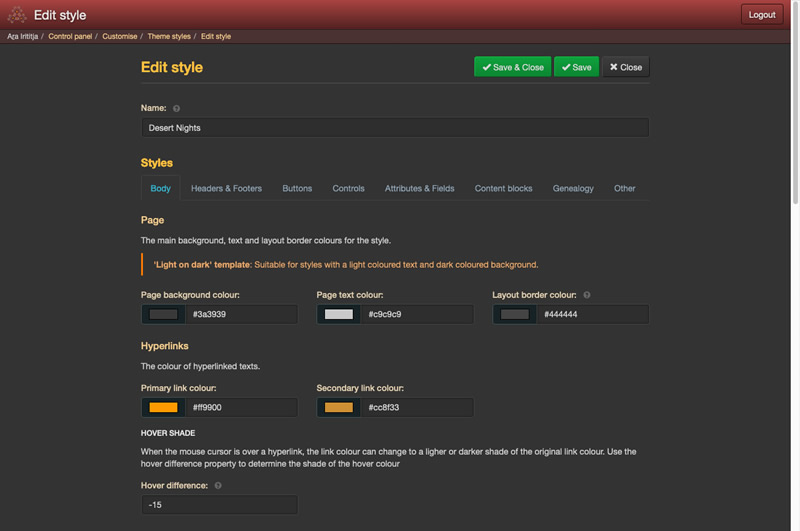
Task: Click the help icon next to Name
Action: pos(177,108)
